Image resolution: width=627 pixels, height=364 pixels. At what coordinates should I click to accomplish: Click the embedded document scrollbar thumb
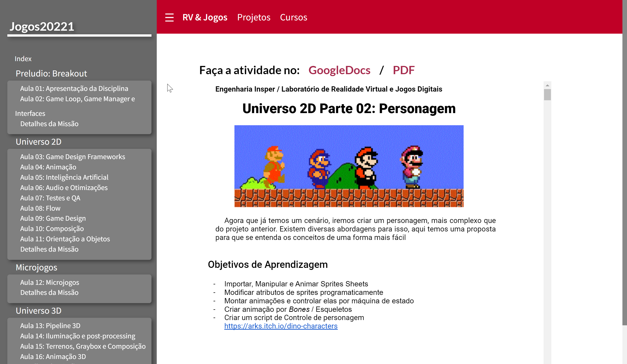(547, 95)
